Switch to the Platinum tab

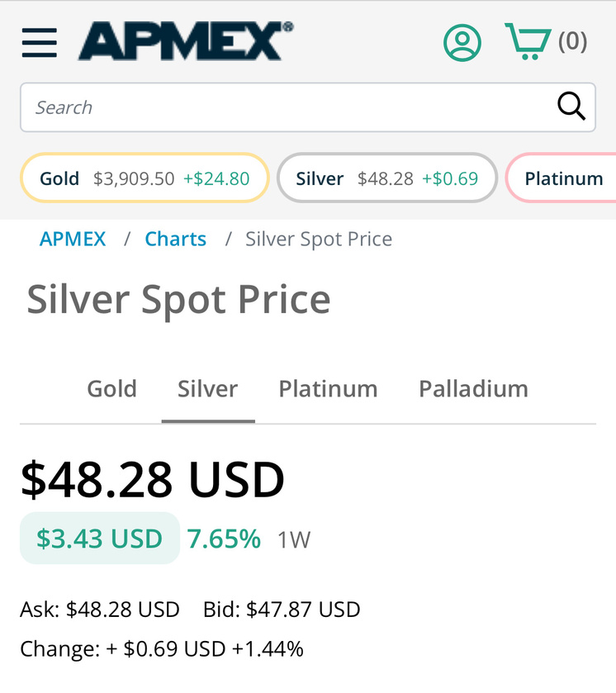[328, 389]
